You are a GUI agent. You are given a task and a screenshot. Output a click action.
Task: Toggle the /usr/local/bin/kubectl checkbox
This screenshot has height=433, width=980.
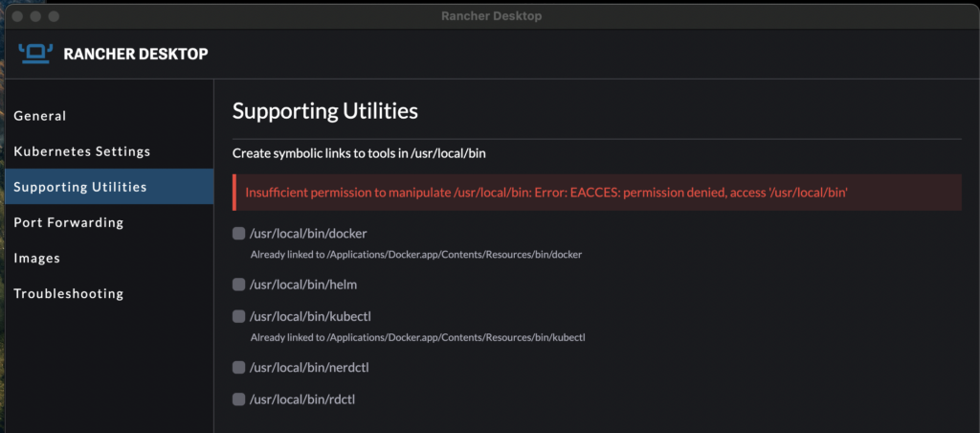coord(238,316)
